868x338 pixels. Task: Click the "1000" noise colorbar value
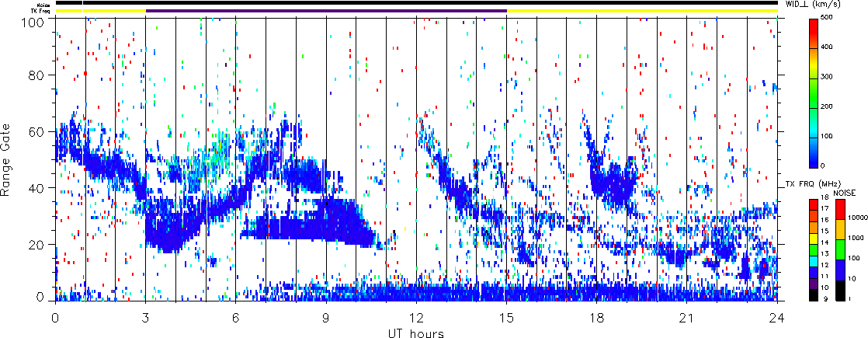click(856, 238)
